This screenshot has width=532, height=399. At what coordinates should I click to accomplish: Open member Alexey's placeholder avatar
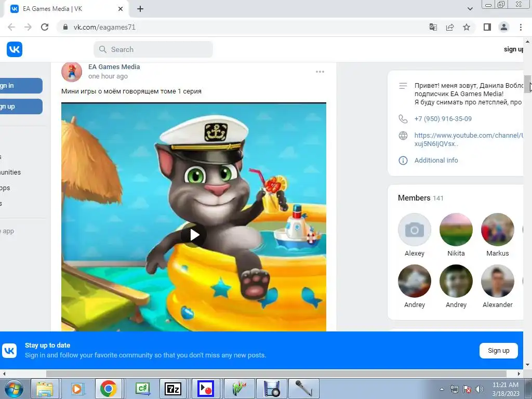coord(414,230)
